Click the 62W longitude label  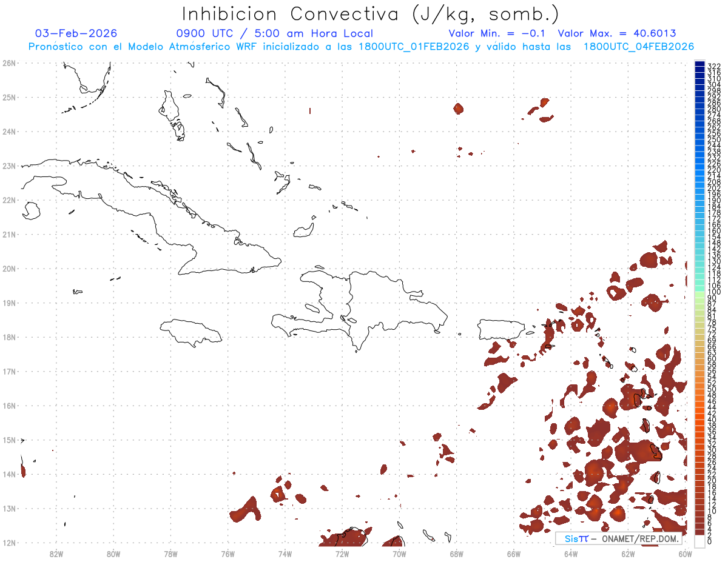point(629,554)
